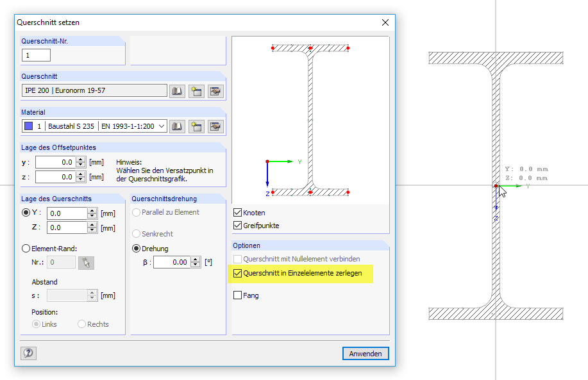Image resolution: width=588 pixels, height=380 pixels.
Task: Open cross-section library book icon
Action: [177, 91]
